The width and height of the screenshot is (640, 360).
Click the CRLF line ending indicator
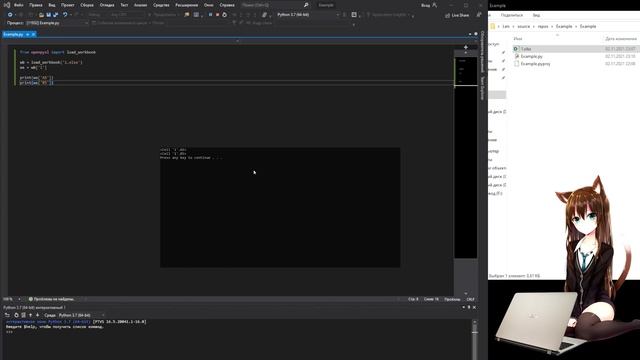[470, 299]
